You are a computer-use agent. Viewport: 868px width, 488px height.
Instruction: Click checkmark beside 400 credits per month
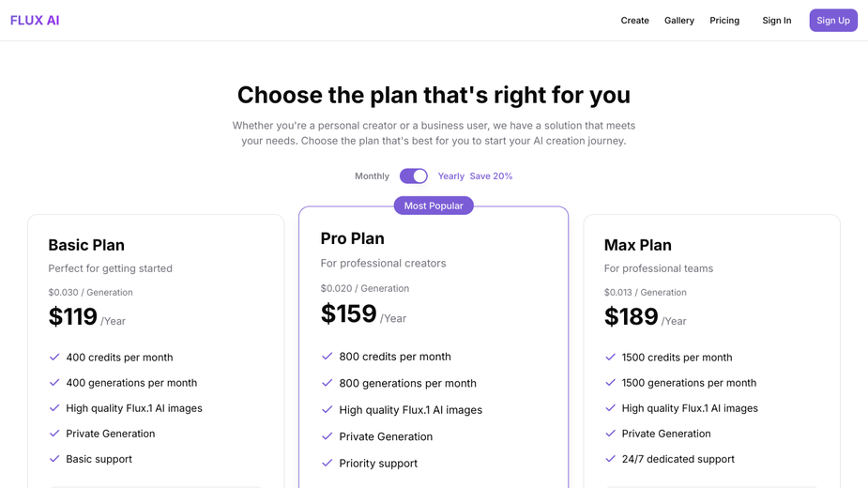tap(54, 358)
